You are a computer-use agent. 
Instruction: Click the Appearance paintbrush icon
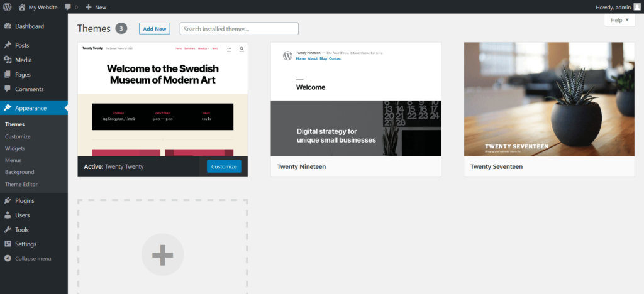(8, 108)
